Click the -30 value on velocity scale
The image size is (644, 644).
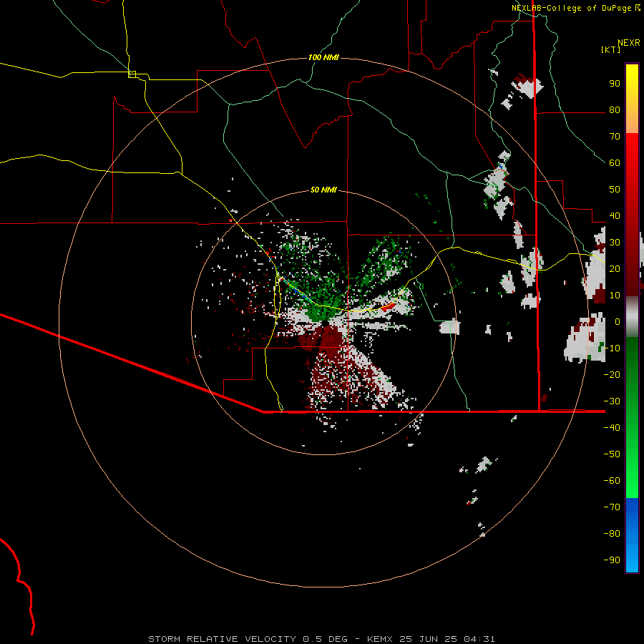tap(612, 401)
